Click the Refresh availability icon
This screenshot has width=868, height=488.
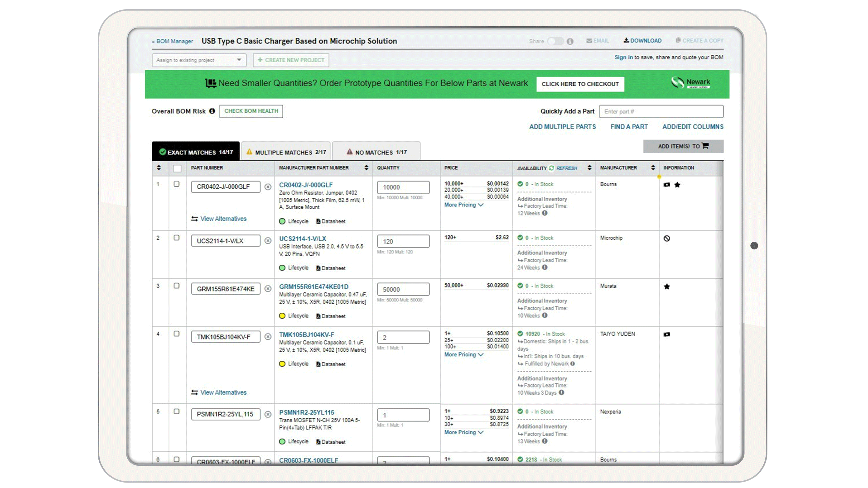click(552, 168)
